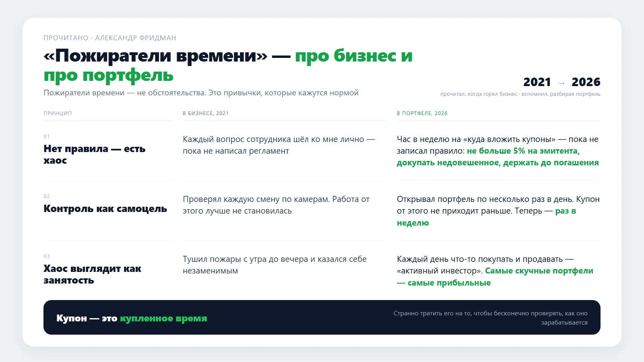Click text 'Каждый день что-то покупать и продавать'

(x=480, y=259)
